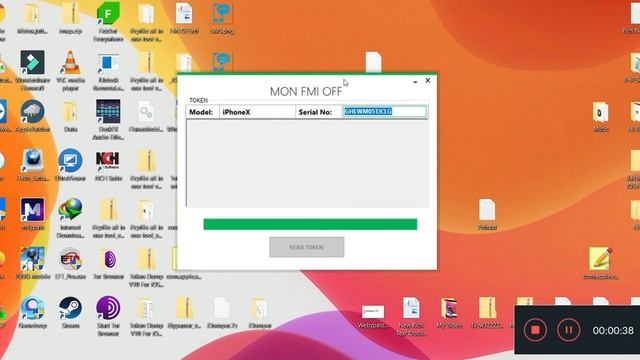Click the green progress bar

310,224
